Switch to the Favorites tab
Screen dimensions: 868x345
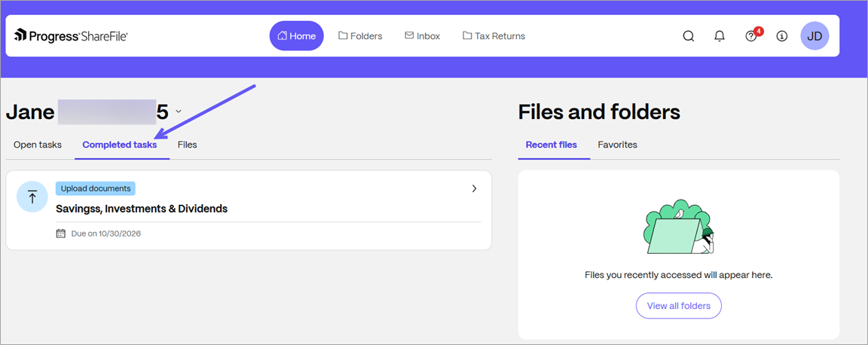[x=617, y=145]
